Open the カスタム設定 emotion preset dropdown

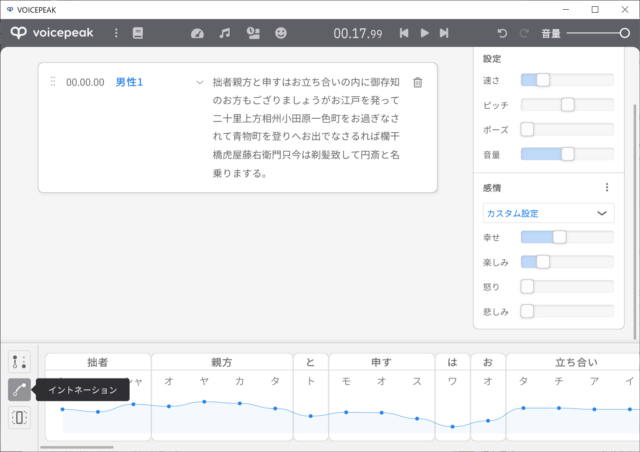coord(547,213)
